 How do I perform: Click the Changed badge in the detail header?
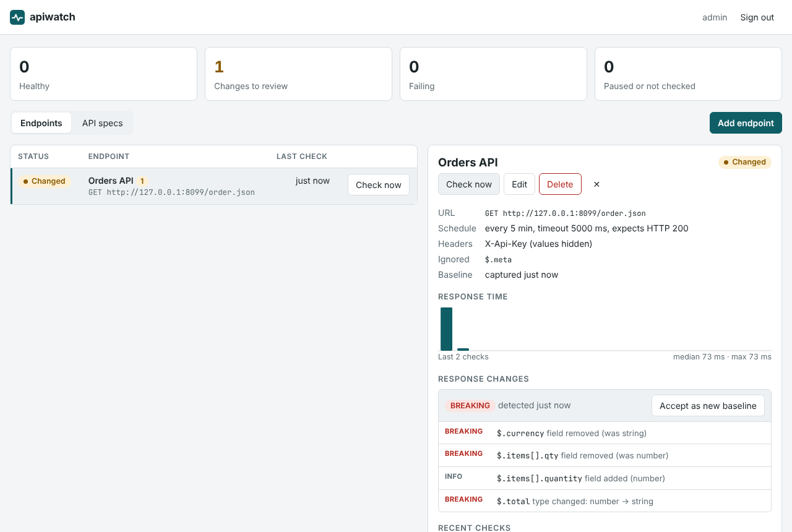point(744,162)
